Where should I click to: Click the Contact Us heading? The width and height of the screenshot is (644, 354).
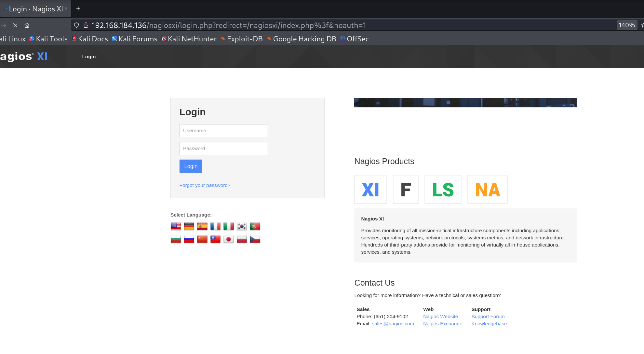click(x=374, y=283)
